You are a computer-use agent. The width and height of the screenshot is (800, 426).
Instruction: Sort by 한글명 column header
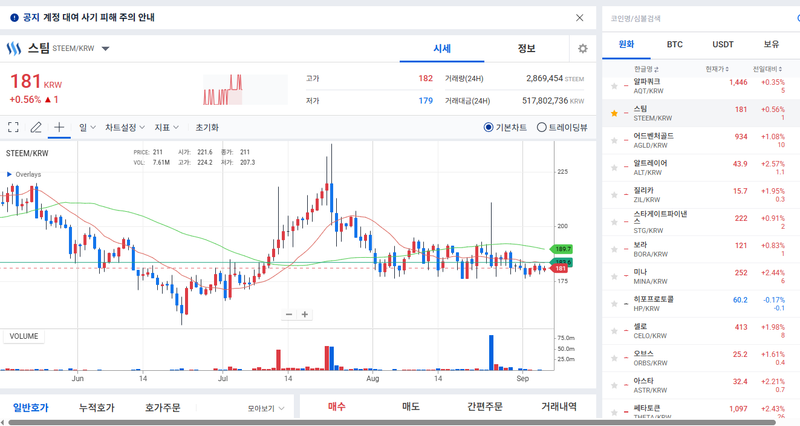point(646,69)
